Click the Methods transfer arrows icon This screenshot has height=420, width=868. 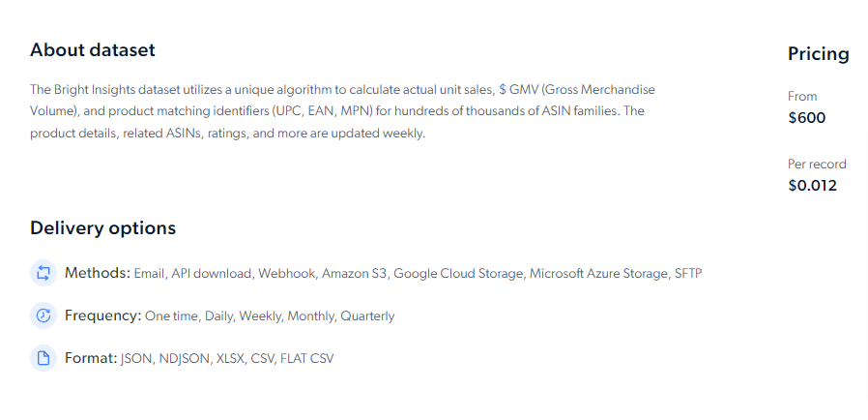(43, 273)
